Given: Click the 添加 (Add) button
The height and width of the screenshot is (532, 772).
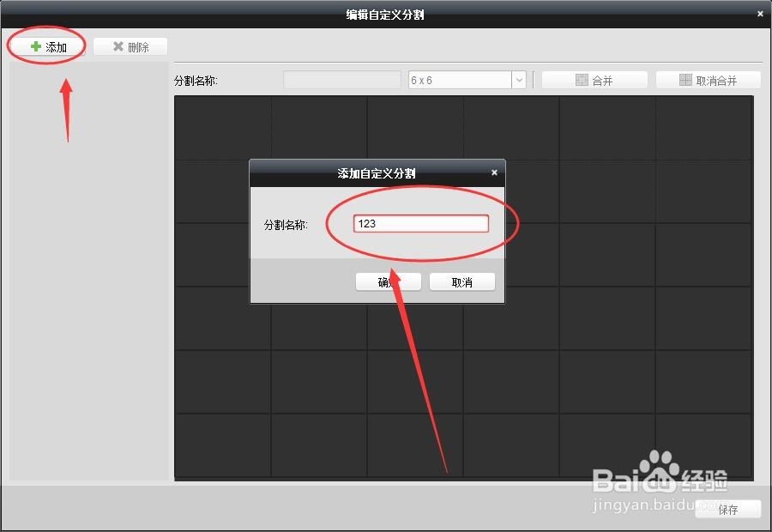Looking at the screenshot, I should (48, 47).
